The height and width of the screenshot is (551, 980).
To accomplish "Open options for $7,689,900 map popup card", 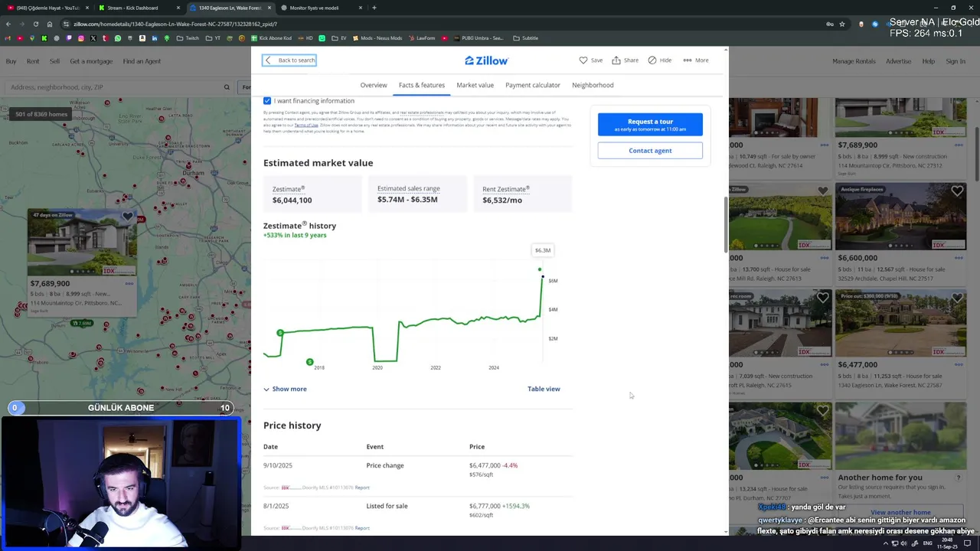I will [129, 283].
